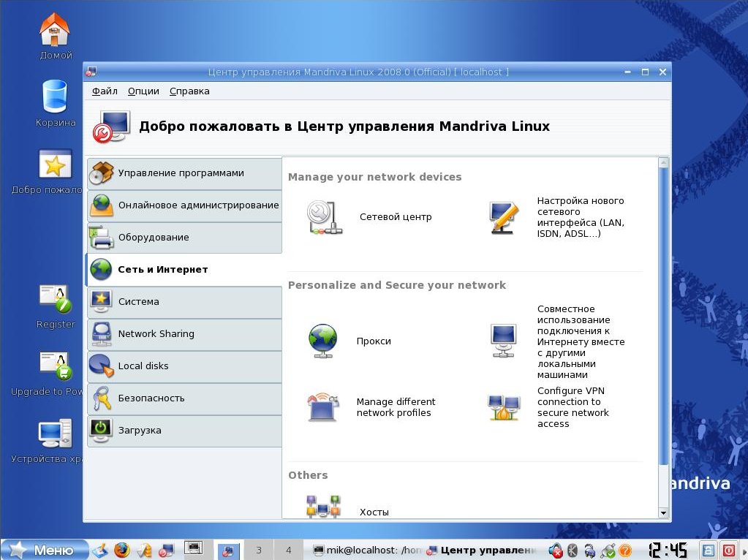748x560 pixels.
Task: Go to the Local disks category
Action: tap(184, 366)
